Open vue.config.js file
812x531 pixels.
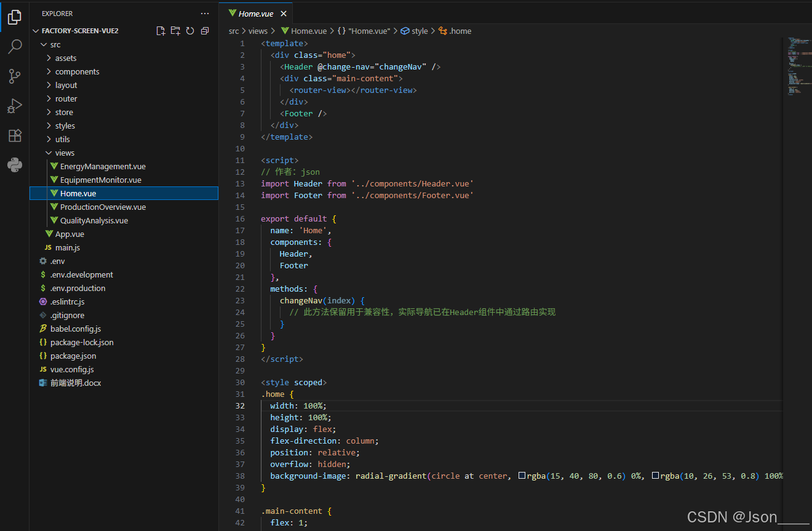124,369
